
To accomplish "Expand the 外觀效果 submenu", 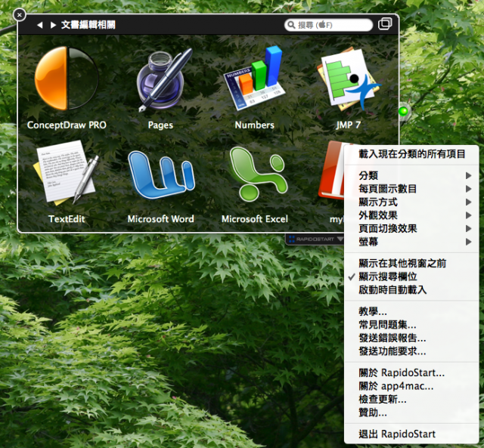I will (411, 215).
